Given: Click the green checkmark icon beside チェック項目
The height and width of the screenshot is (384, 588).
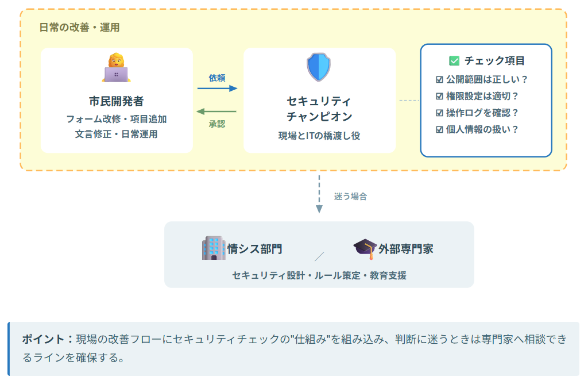Looking at the screenshot, I should click(454, 61).
